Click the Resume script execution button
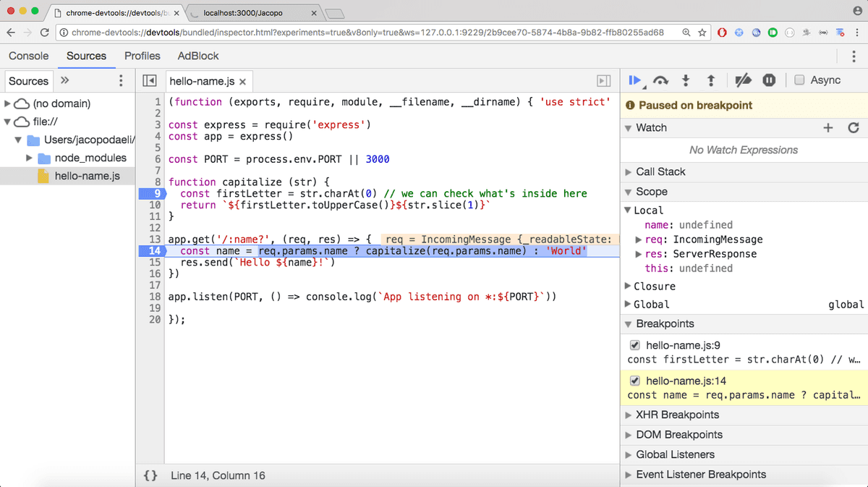This screenshot has width=868, height=487. click(x=636, y=81)
